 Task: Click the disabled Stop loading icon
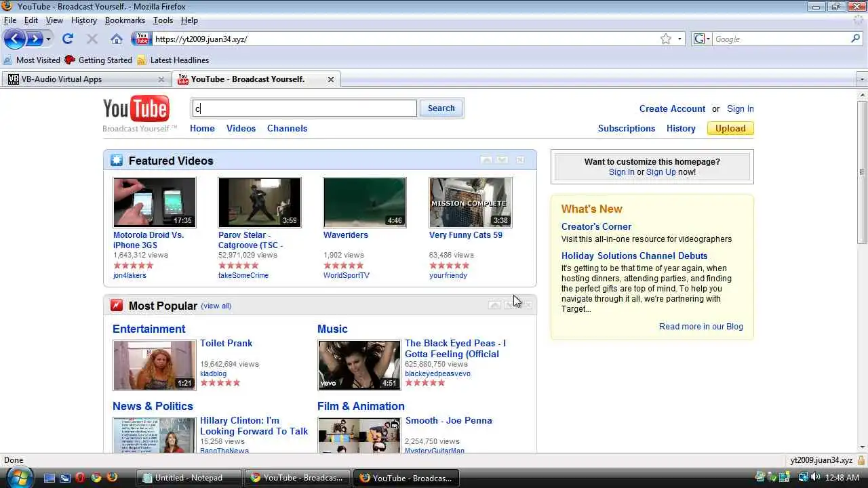[92, 39]
